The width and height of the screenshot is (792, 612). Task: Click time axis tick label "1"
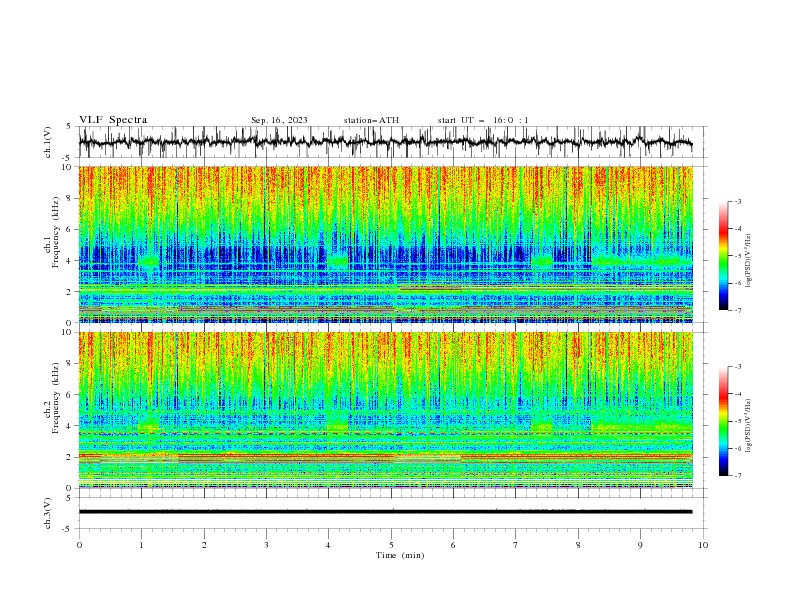[141, 545]
